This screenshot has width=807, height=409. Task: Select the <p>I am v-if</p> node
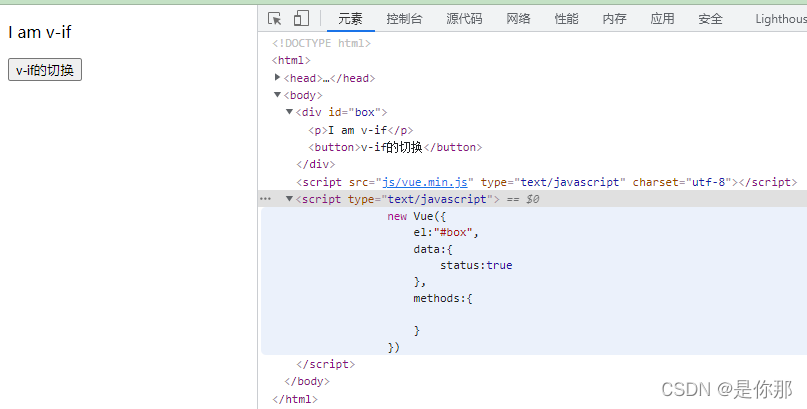click(361, 130)
